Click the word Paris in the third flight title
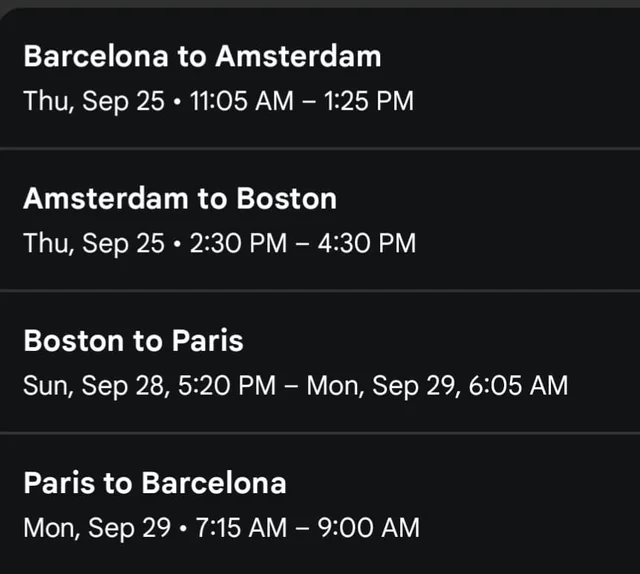Viewport: 640px width, 574px height. pyautogui.click(x=206, y=341)
